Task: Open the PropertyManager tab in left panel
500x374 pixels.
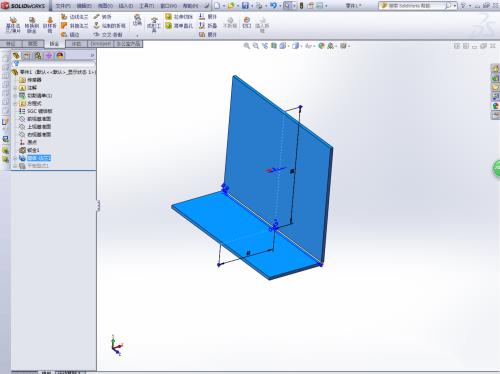Action: (27, 56)
